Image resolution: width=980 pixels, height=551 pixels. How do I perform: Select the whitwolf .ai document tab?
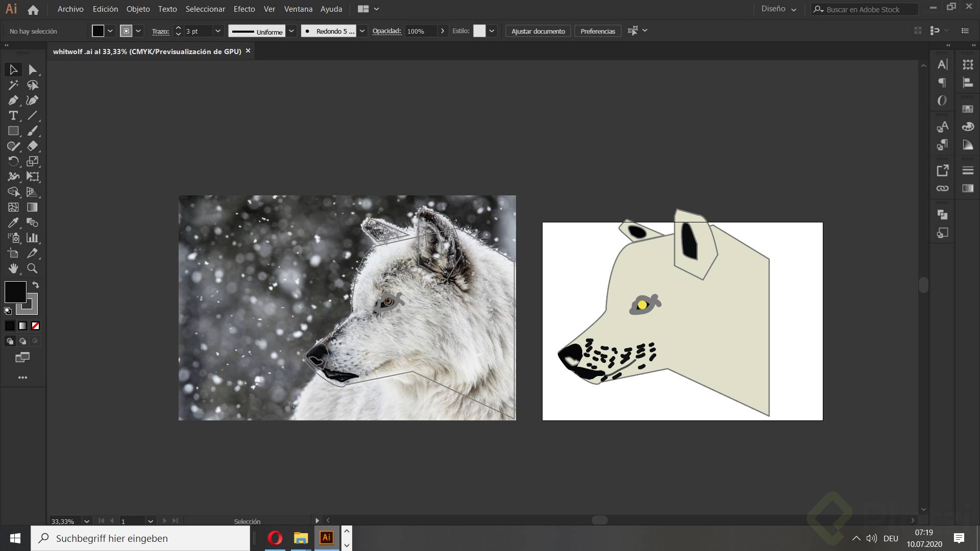click(147, 51)
